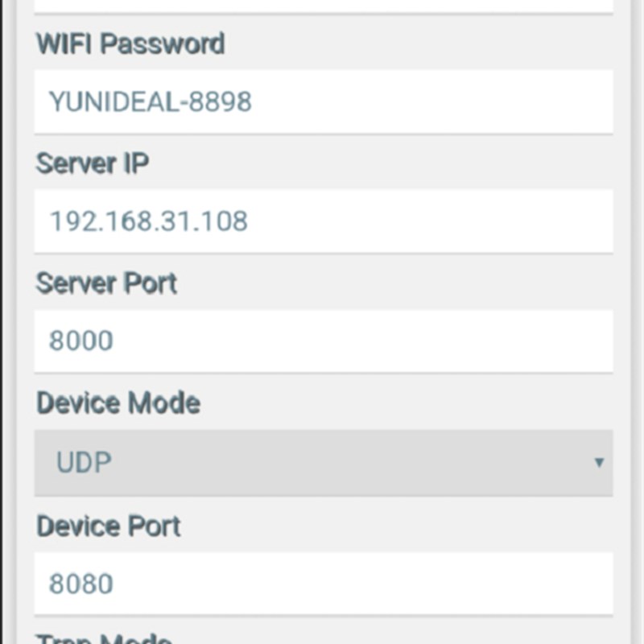Click the Device Mode dropdown arrow
The width and height of the screenshot is (644, 644).
(598, 463)
